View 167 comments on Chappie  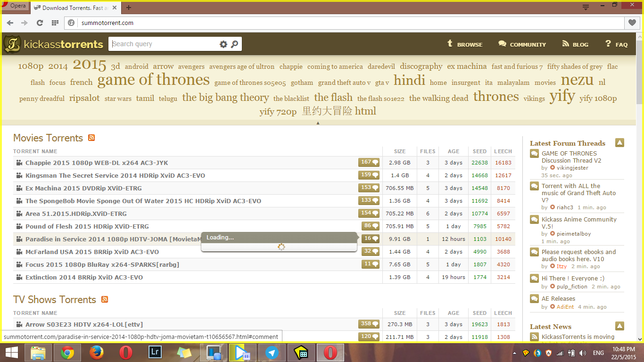point(369,163)
